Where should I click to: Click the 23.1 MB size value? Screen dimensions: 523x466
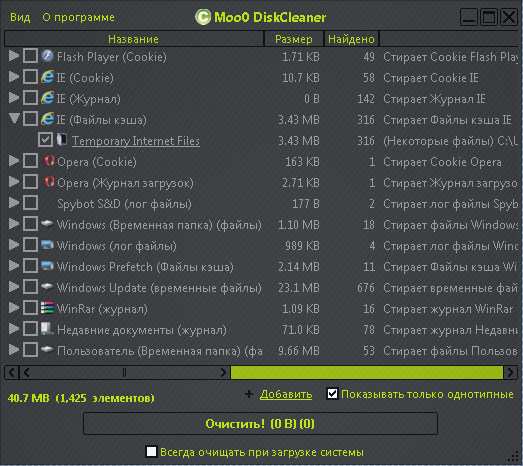click(x=299, y=287)
